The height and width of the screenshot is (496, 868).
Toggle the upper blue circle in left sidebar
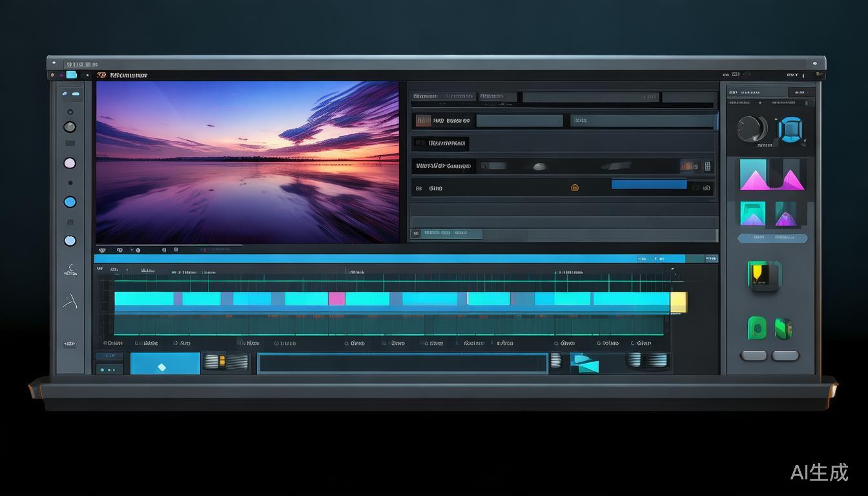pos(70,202)
